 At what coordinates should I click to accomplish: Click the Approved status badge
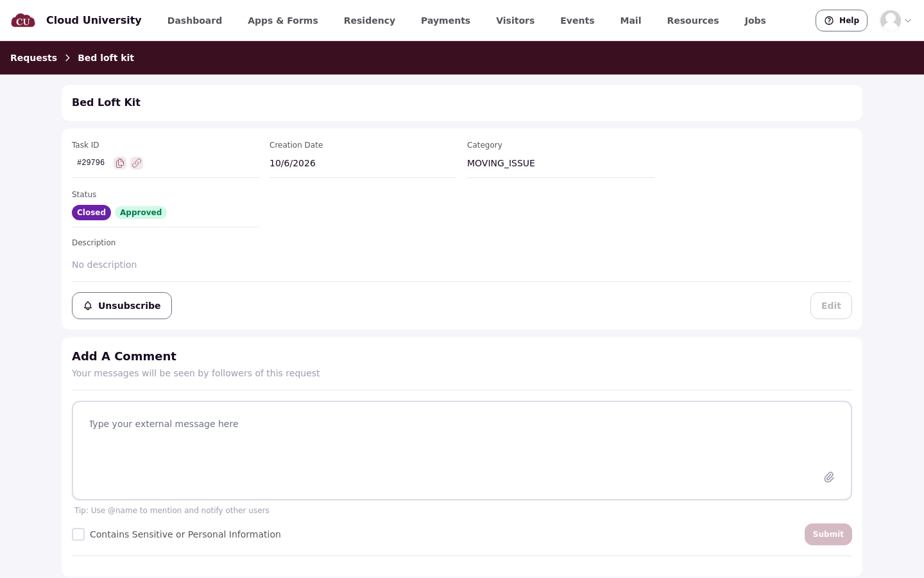tap(141, 213)
